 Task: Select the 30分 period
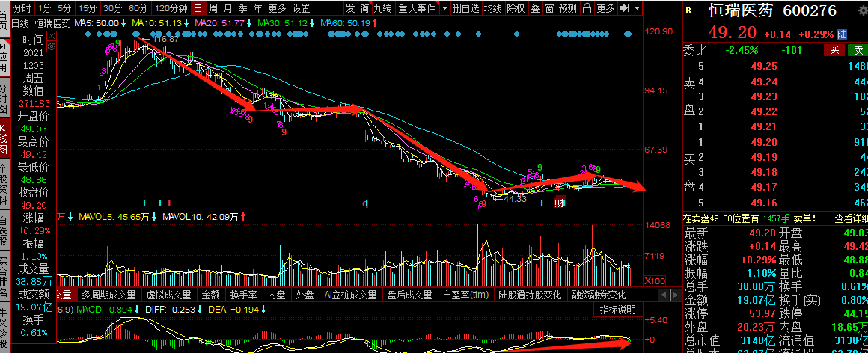click(112, 8)
